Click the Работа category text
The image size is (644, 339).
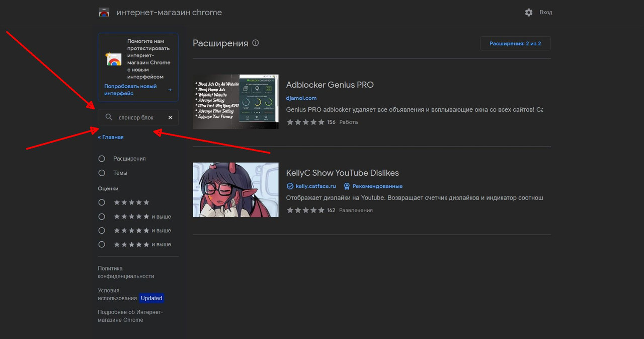(349, 122)
